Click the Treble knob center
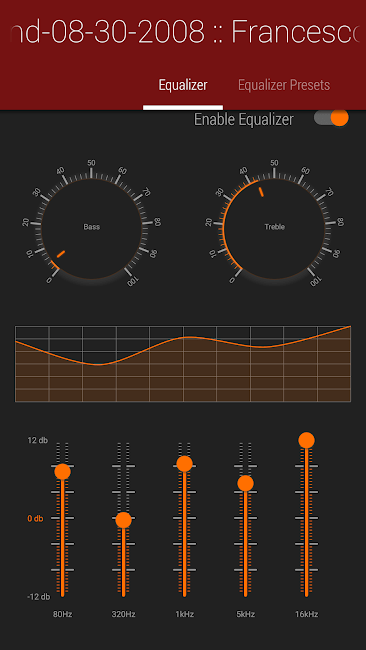 tap(274, 227)
